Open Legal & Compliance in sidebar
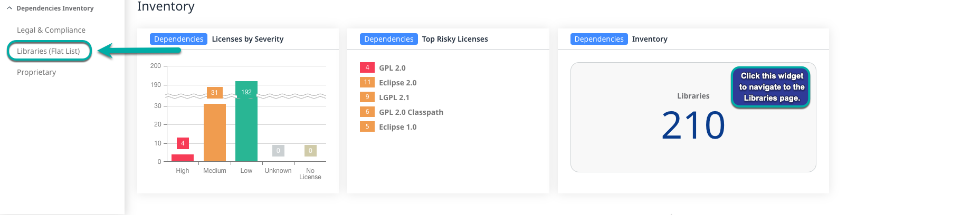980x215 pixels. pyautogui.click(x=51, y=30)
